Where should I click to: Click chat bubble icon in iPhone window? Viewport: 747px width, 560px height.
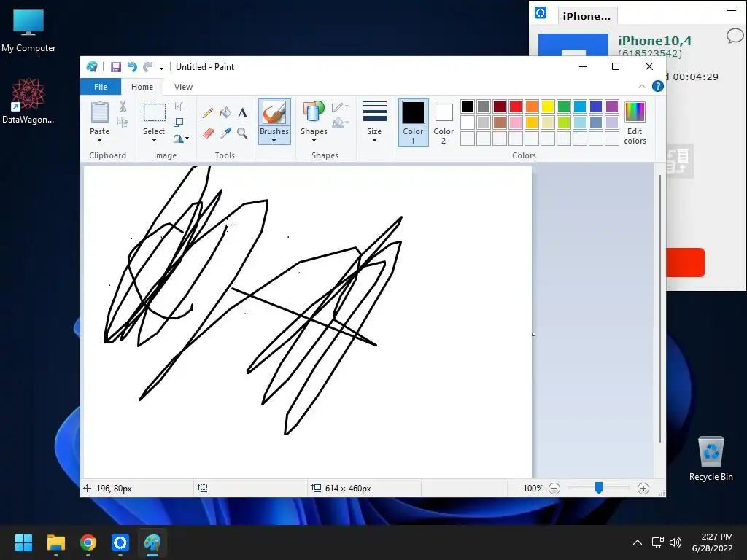tap(735, 36)
